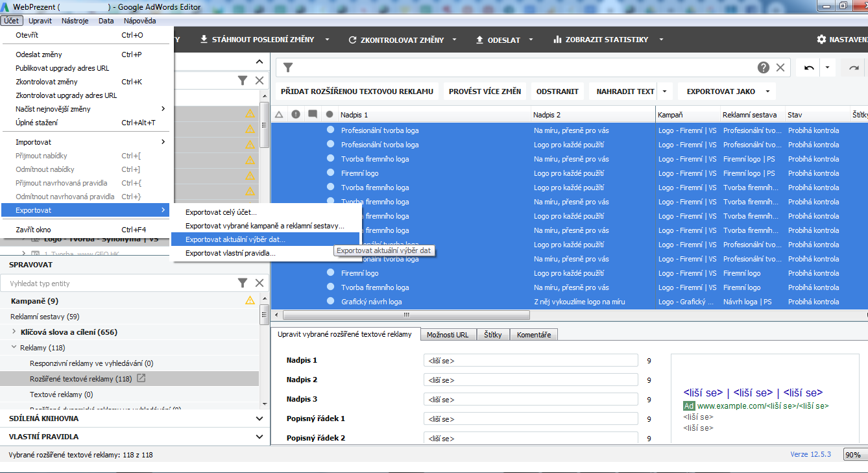Open the Nástroje menu
Screen dimensions: 868x473
(x=75, y=21)
